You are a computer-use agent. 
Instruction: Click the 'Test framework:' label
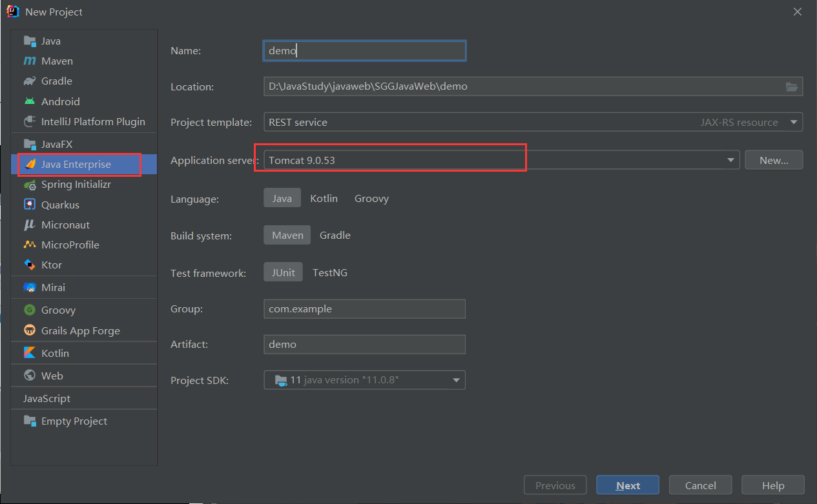[x=208, y=274]
